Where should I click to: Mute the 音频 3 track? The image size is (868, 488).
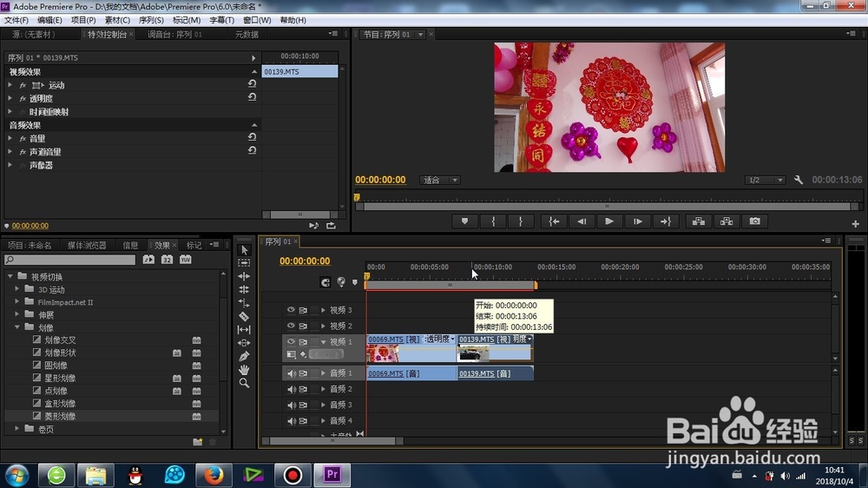[x=291, y=405]
